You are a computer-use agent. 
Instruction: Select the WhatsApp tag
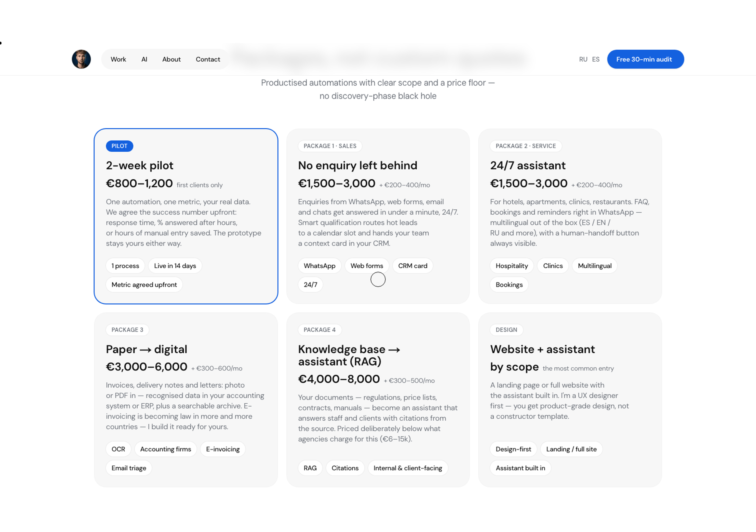[x=319, y=266]
